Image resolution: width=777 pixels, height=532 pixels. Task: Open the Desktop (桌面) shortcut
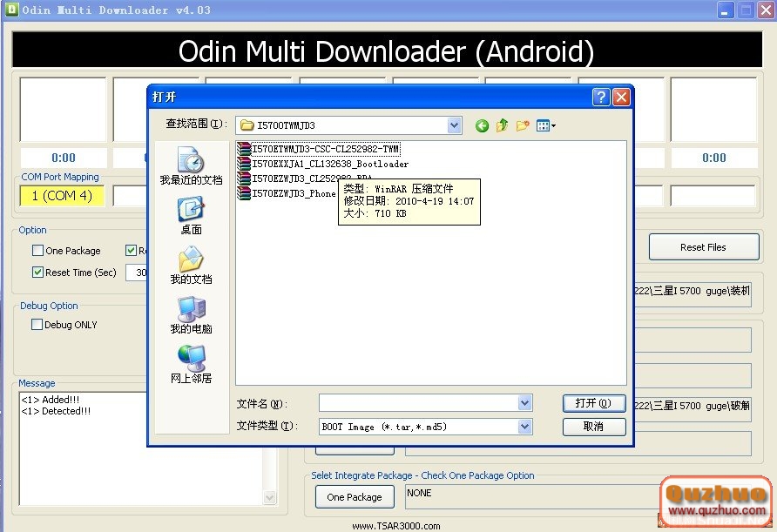[x=192, y=216]
